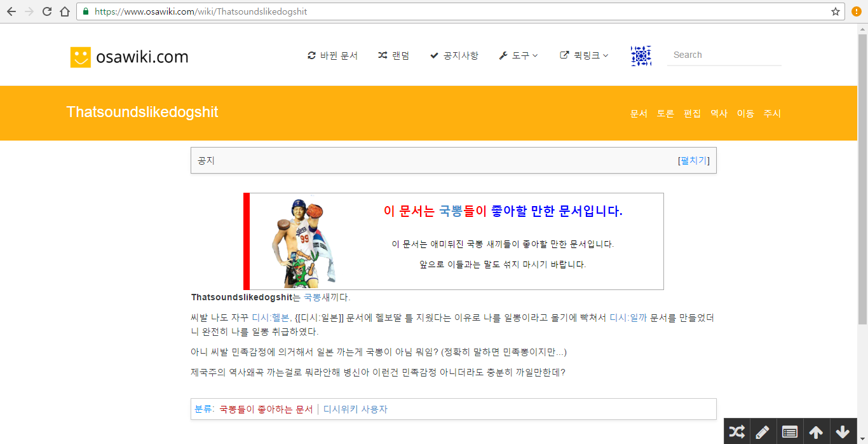Click the Search input field

(x=724, y=55)
